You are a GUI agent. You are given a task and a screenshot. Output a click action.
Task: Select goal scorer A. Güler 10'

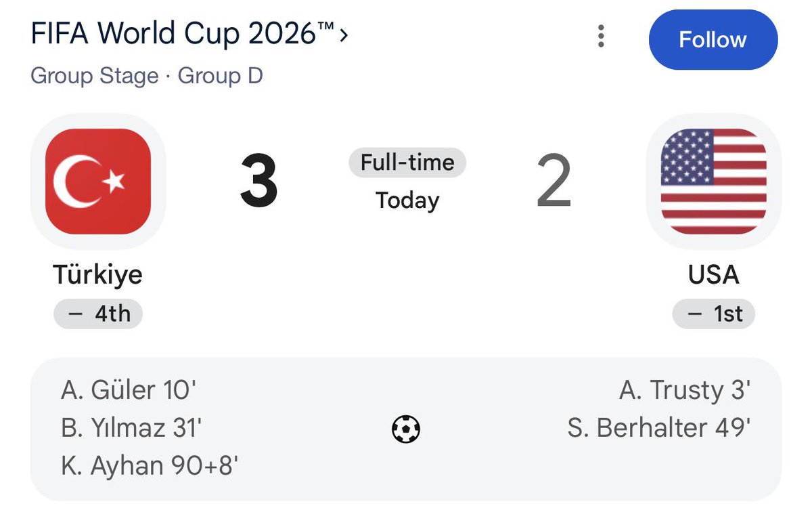[x=129, y=391]
